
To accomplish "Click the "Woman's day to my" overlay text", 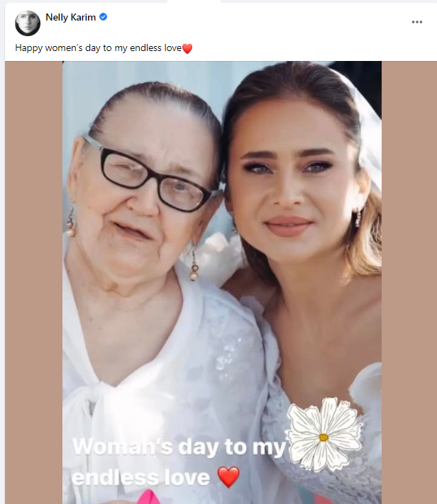I will click(x=179, y=447).
